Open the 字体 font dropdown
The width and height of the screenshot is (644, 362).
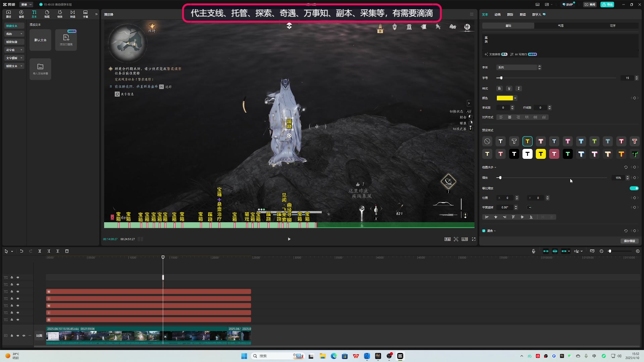click(x=519, y=67)
